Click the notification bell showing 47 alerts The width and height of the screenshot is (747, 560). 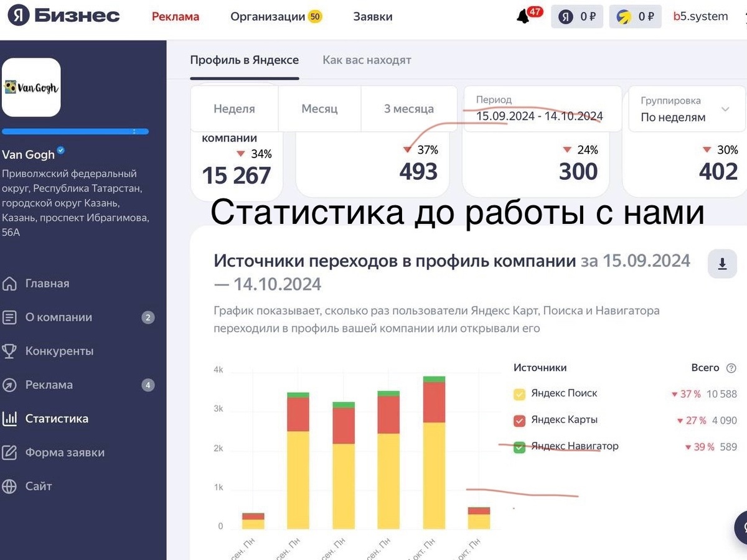[x=524, y=16]
